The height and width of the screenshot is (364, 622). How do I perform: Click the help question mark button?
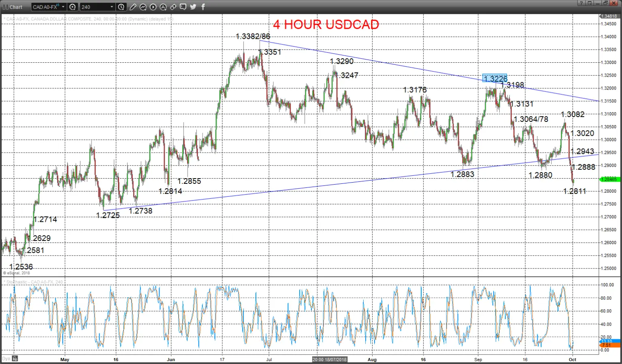582,3
